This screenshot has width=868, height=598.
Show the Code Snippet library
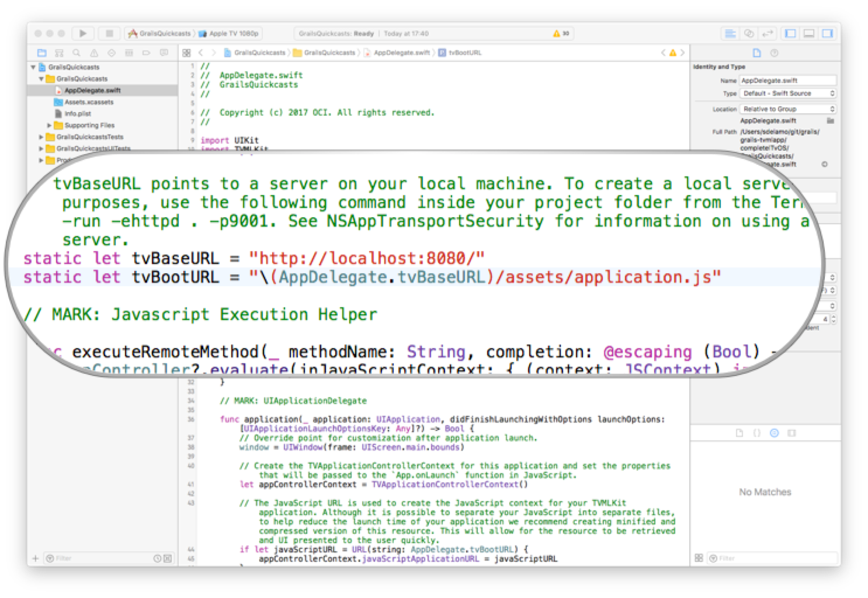[757, 433]
